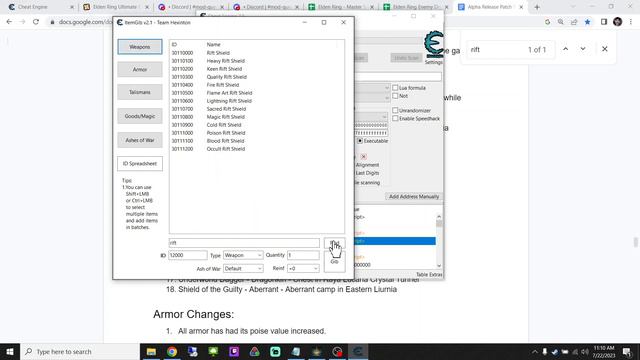Click Add Address Manually in Cheat Engine
This screenshot has width=640, height=360.
click(x=413, y=197)
